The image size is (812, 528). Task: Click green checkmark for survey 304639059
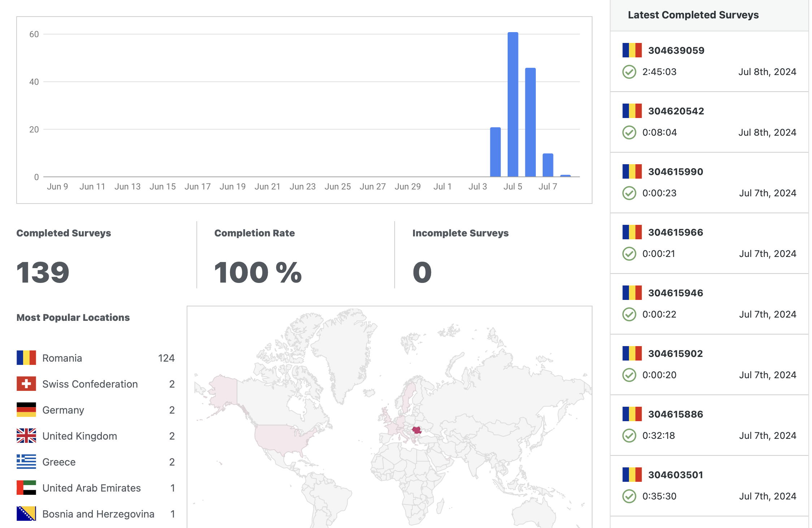pyautogui.click(x=629, y=72)
